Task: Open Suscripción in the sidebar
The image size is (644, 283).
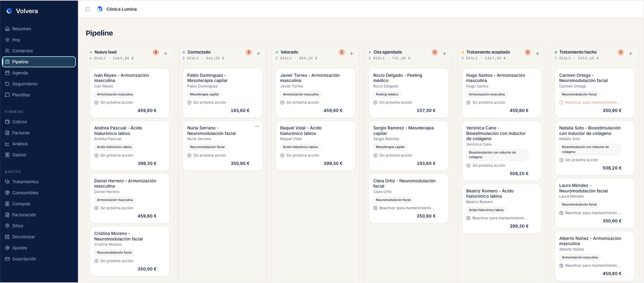Action: pos(39,259)
